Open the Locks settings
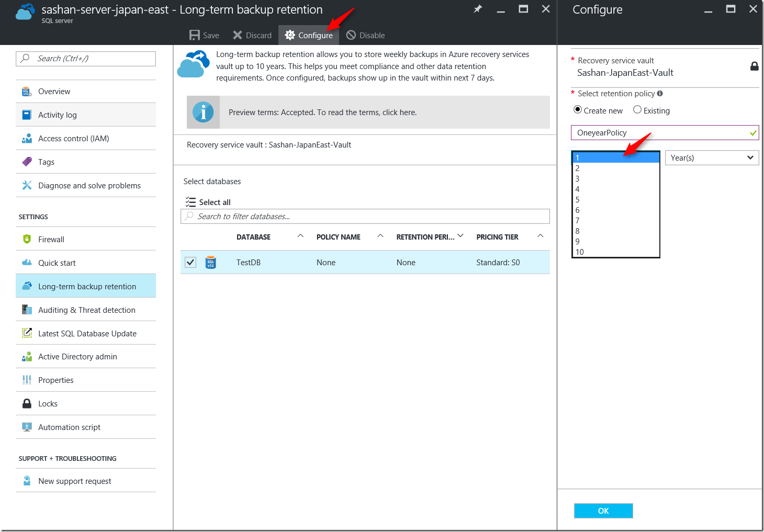Image resolution: width=764 pixels, height=532 pixels. click(x=48, y=403)
